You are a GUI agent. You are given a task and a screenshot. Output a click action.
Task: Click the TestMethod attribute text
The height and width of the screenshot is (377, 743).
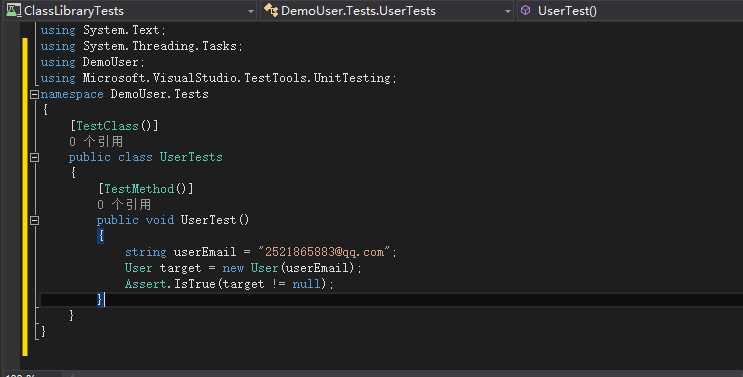[139, 189]
